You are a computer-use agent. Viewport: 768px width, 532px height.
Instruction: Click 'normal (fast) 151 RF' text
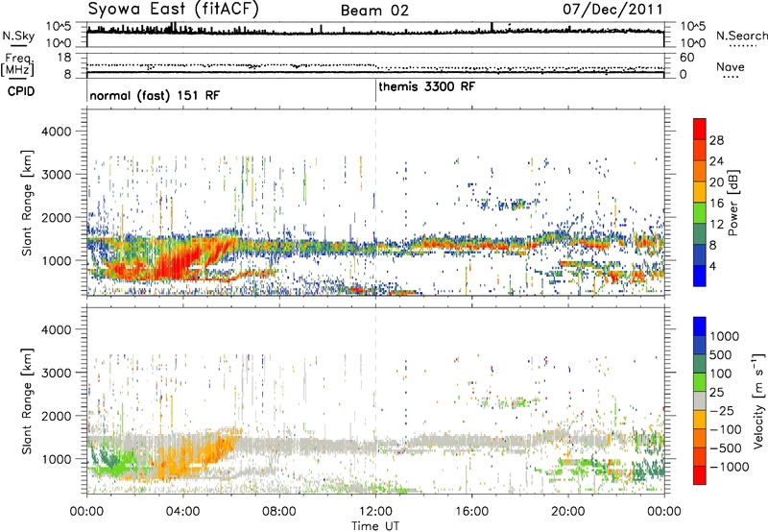(x=155, y=95)
